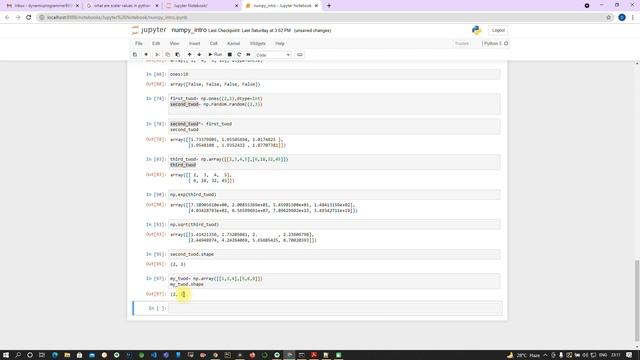Open the View menu
Viewport: 640px width, 360px height.
tap(174, 43)
